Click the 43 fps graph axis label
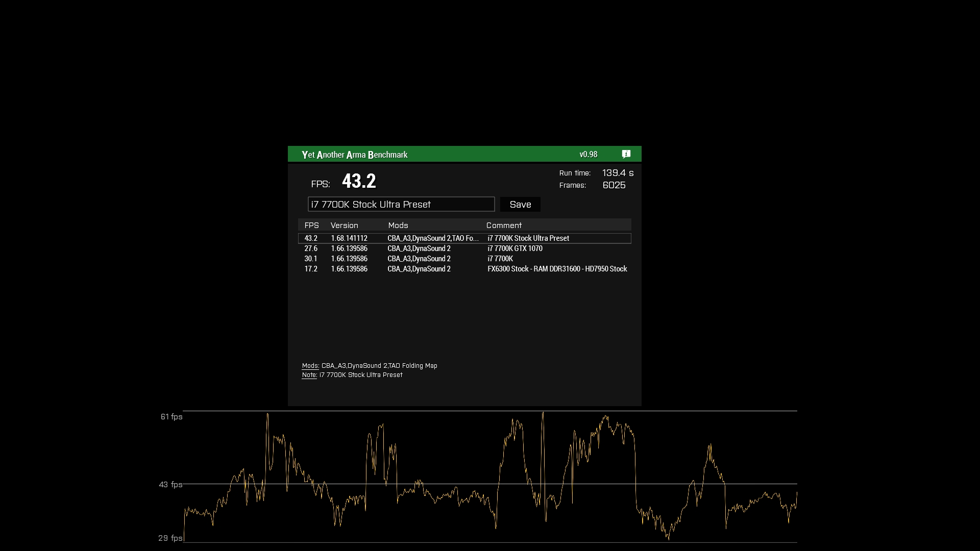The image size is (980, 551). point(170,484)
